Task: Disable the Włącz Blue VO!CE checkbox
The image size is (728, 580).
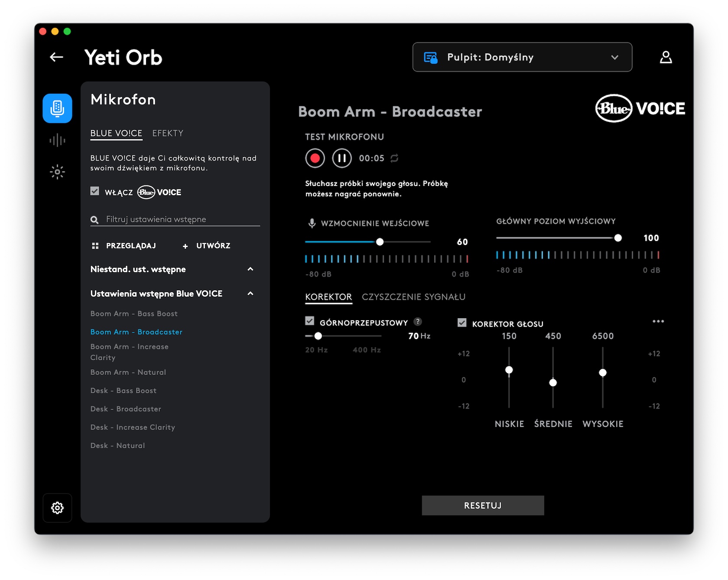Action: (x=94, y=191)
